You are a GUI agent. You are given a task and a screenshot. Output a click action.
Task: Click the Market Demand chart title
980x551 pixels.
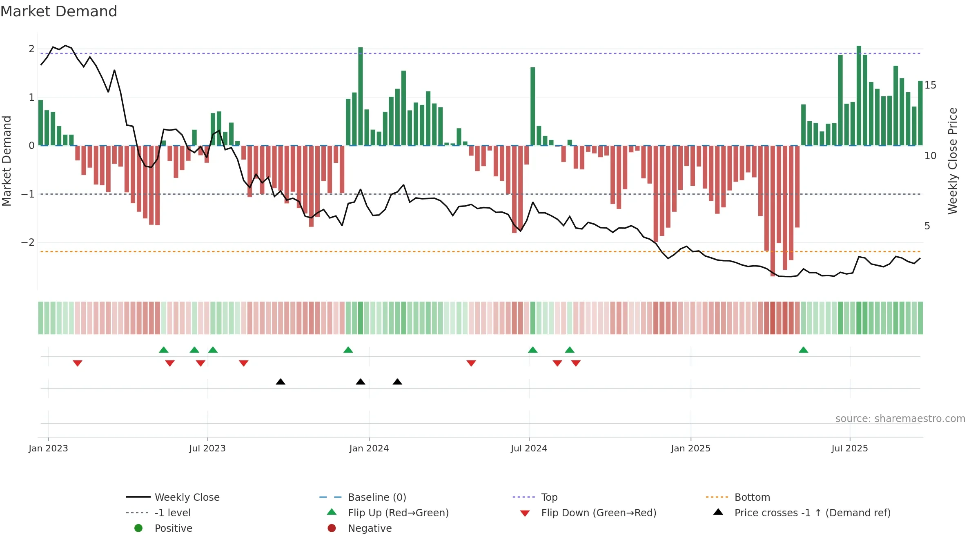point(59,11)
